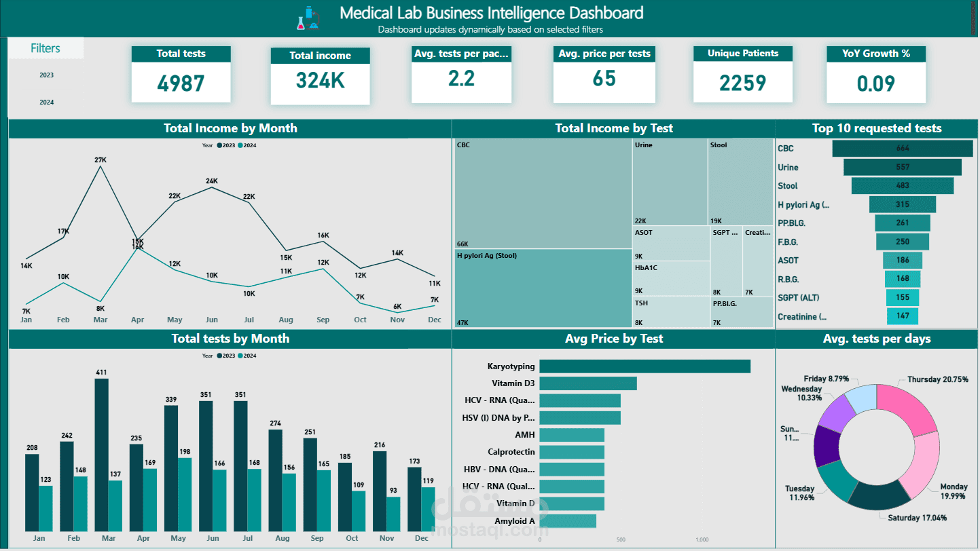Image resolution: width=980 pixels, height=551 pixels.
Task: Click the CBC bar in Top 10 requested tests
Action: click(x=902, y=148)
